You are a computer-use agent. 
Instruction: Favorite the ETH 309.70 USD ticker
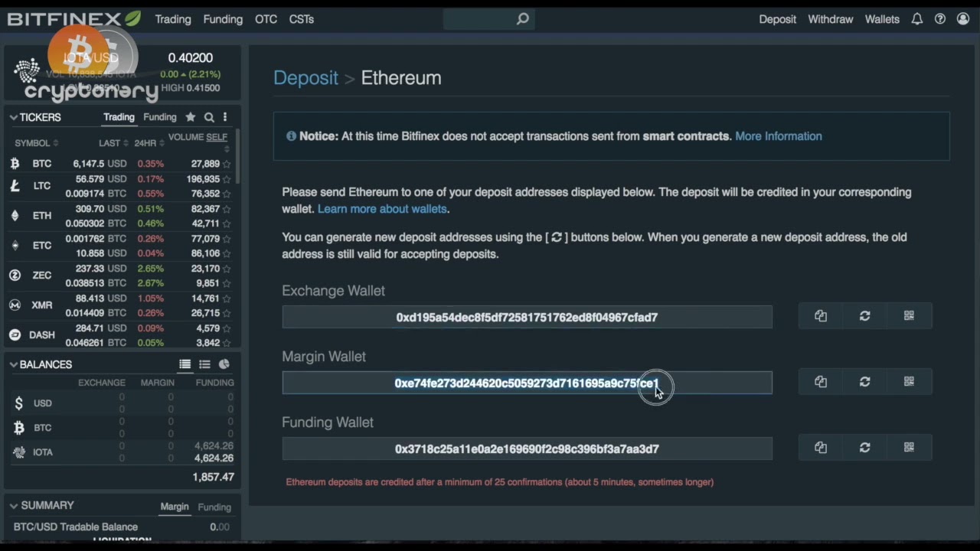click(227, 209)
